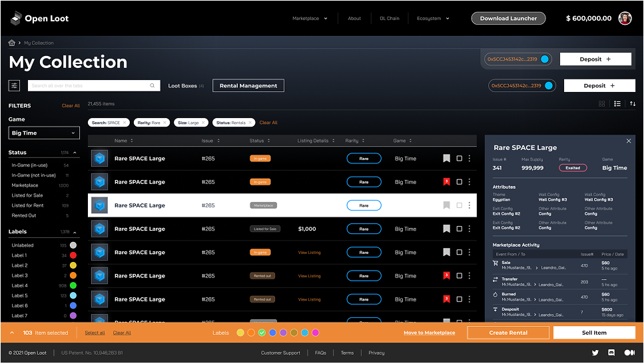Image resolution: width=644 pixels, height=364 pixels.
Task: Click Move to Marketplace link
Action: pyautogui.click(x=429, y=333)
